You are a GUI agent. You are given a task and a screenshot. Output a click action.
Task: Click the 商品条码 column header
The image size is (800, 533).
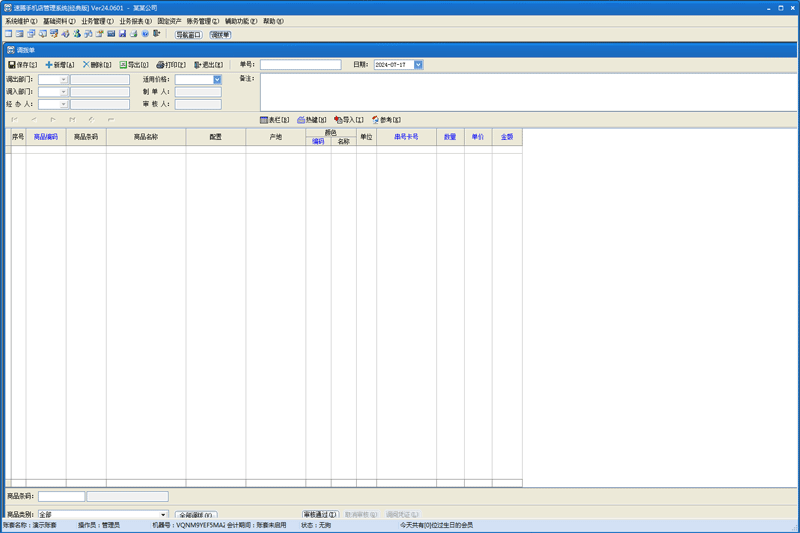[86, 137]
